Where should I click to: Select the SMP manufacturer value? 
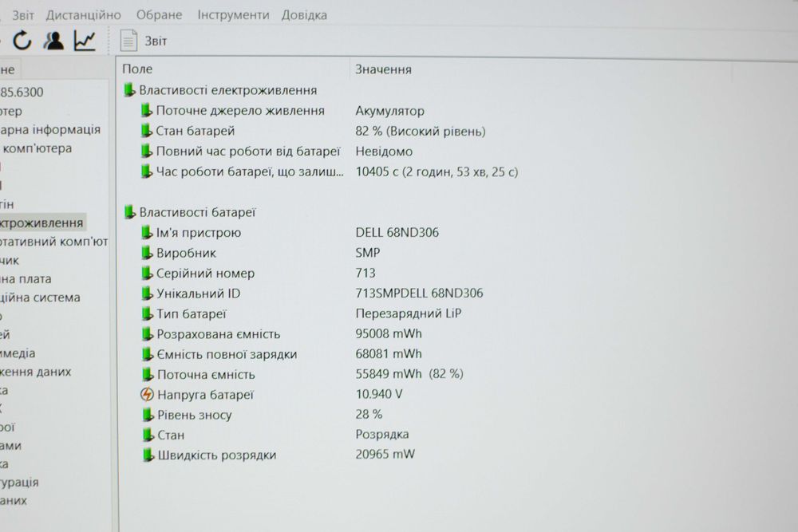point(367,253)
